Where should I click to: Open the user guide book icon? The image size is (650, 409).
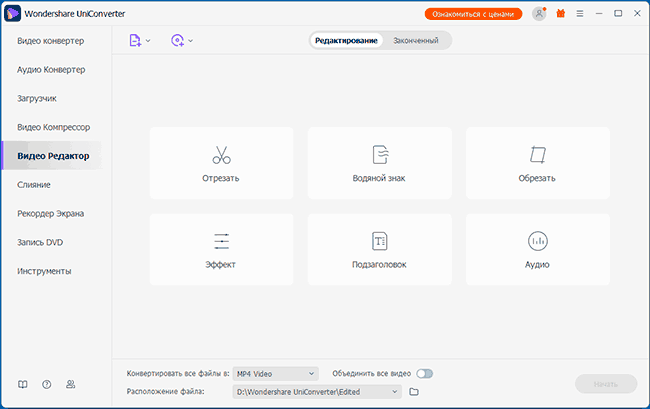[23, 385]
